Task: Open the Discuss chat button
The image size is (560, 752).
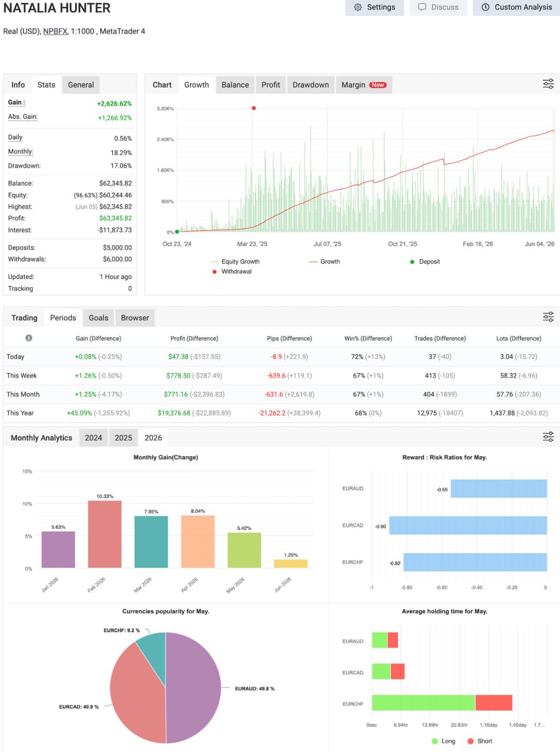Action: [438, 7]
